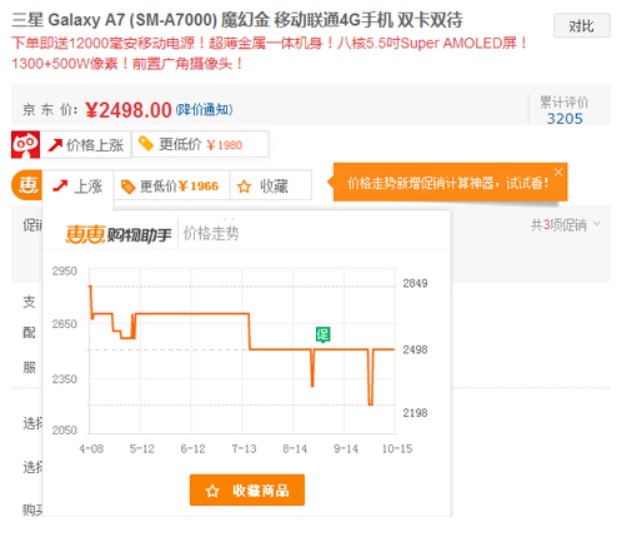Open the 更低价 ¥1966 tab

tap(169, 186)
